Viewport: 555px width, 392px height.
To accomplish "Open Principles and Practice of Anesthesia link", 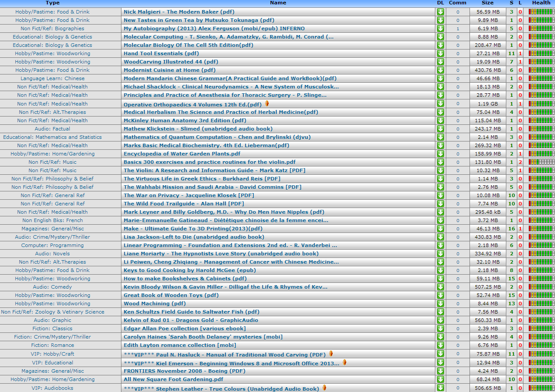I will [225, 95].
